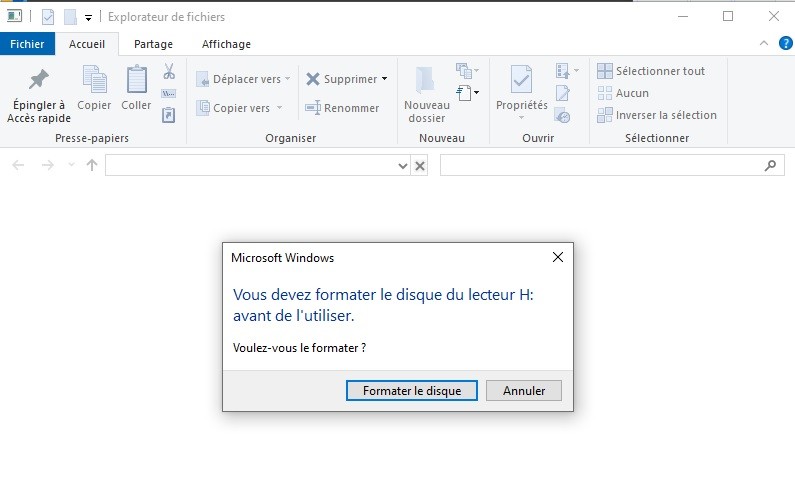
Task: Click the Ouvrir icon in the Ouvrir group
Action: tap(567, 71)
